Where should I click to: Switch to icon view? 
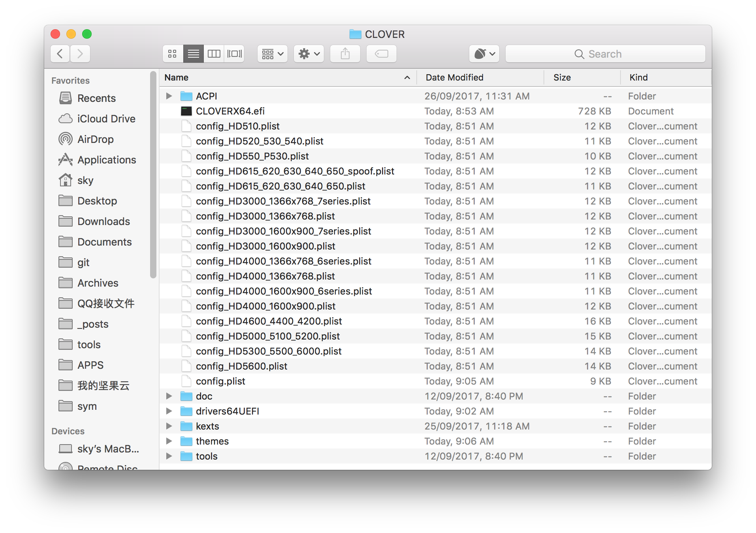(173, 54)
